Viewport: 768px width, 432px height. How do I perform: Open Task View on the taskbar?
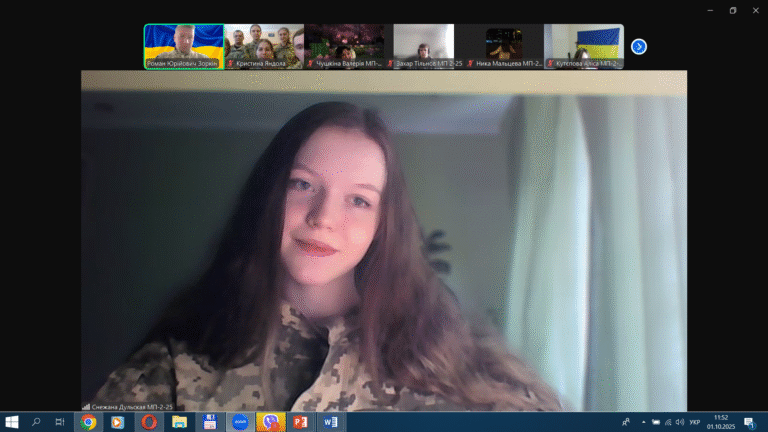pos(60,422)
